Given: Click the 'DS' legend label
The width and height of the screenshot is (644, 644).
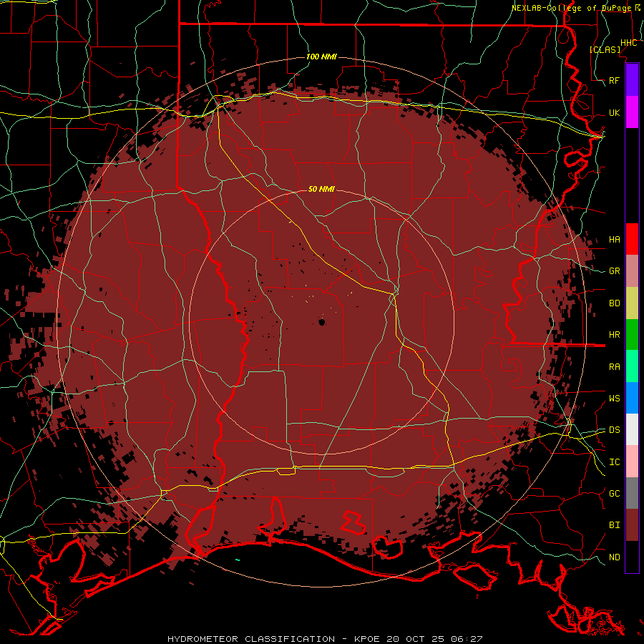Looking at the screenshot, I should (x=614, y=430).
